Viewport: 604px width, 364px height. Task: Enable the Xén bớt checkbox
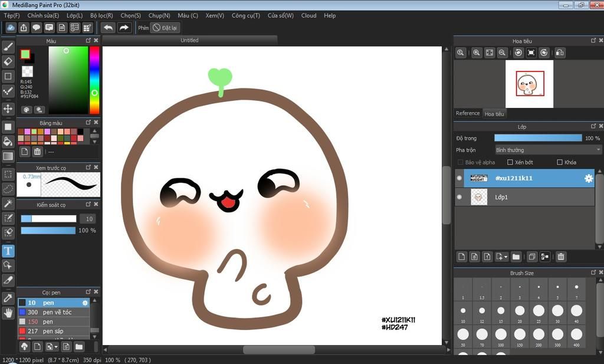pos(510,162)
